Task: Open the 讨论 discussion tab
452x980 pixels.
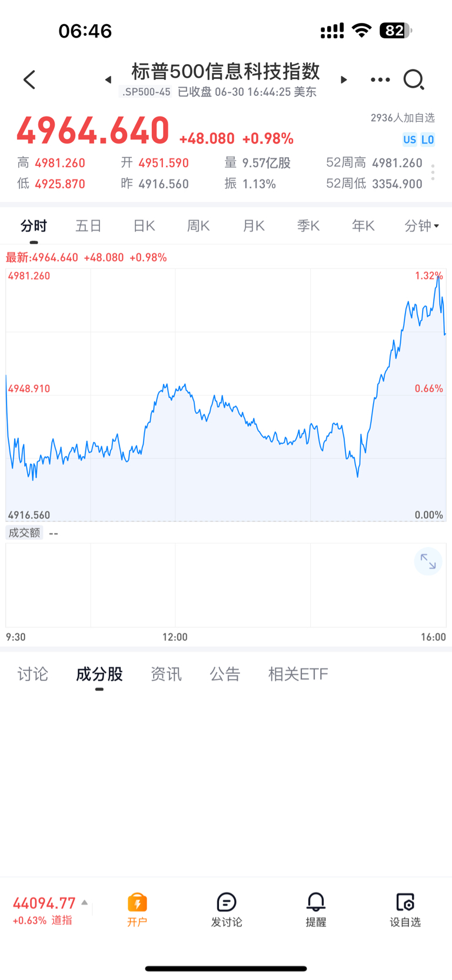Action: coord(33,674)
